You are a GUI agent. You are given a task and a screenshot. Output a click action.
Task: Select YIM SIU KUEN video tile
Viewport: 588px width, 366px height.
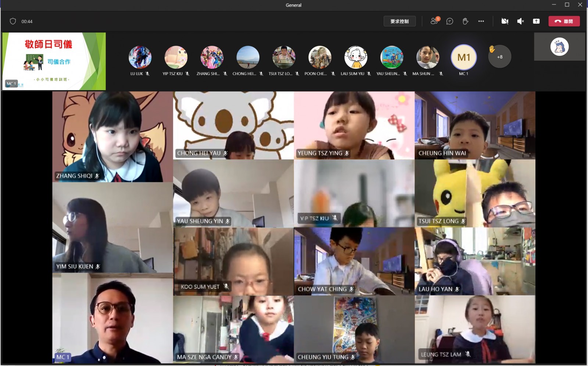coord(113,227)
